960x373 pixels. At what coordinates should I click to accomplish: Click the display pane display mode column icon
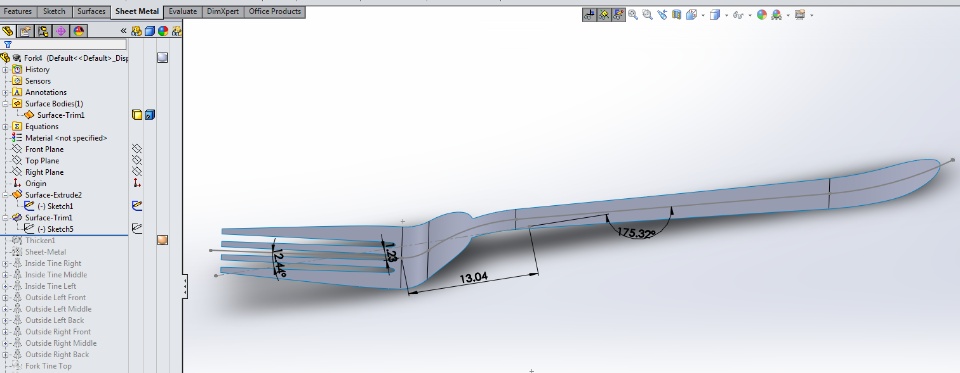pyautogui.click(x=149, y=31)
